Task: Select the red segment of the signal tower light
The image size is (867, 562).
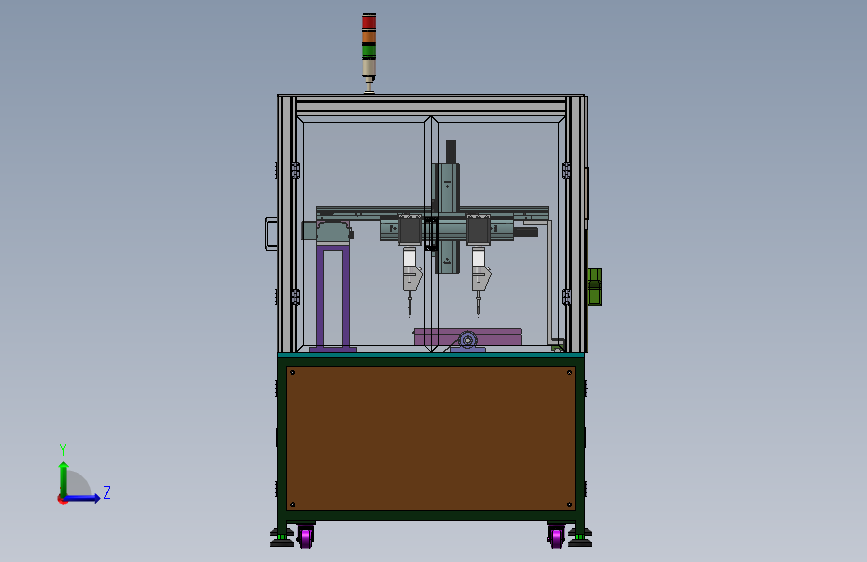Action: tap(369, 22)
